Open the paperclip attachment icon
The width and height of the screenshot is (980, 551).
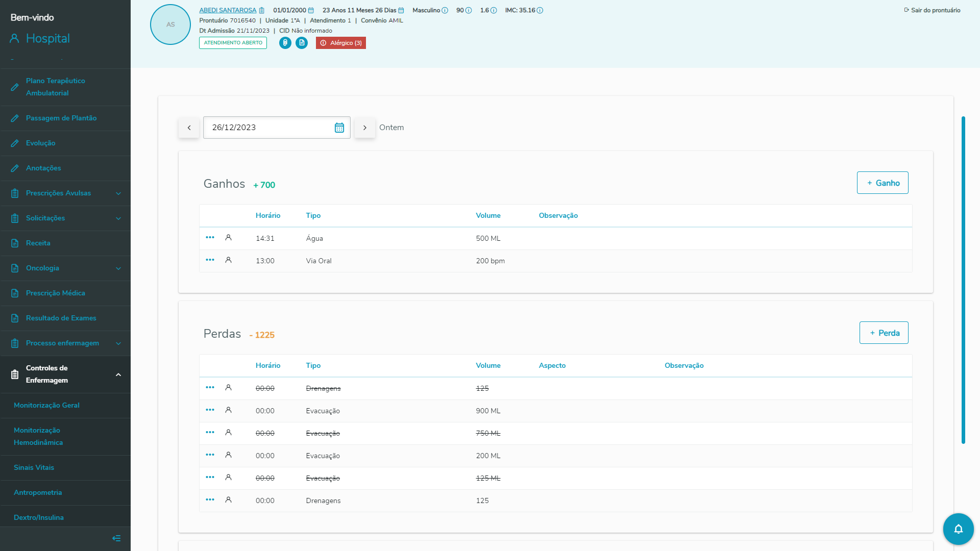pos(285,43)
